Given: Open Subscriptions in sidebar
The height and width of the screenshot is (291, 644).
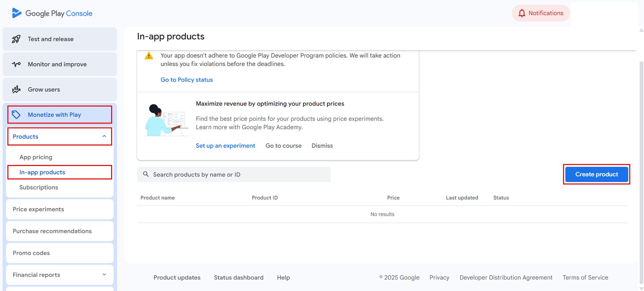Looking at the screenshot, I should pyautogui.click(x=39, y=187).
